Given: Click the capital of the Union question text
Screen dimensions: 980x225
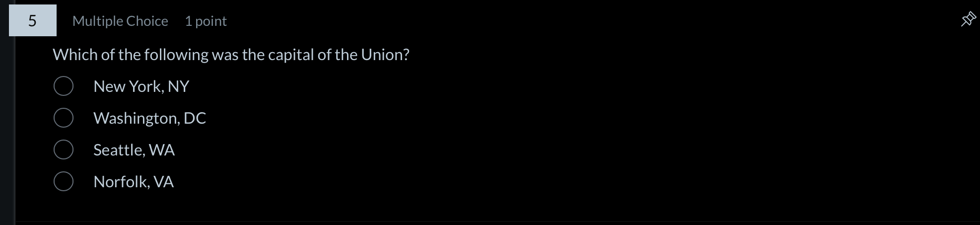Looking at the screenshot, I should (x=231, y=55).
